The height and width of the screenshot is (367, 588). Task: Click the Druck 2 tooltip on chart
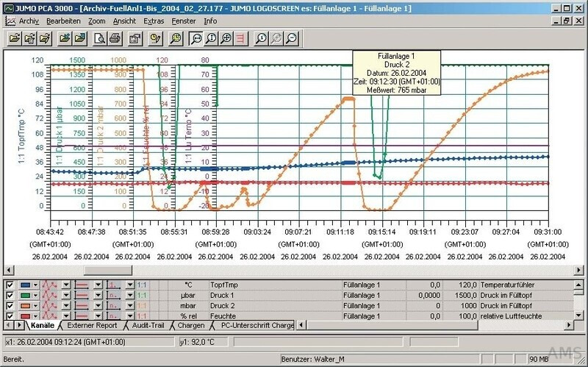point(397,73)
